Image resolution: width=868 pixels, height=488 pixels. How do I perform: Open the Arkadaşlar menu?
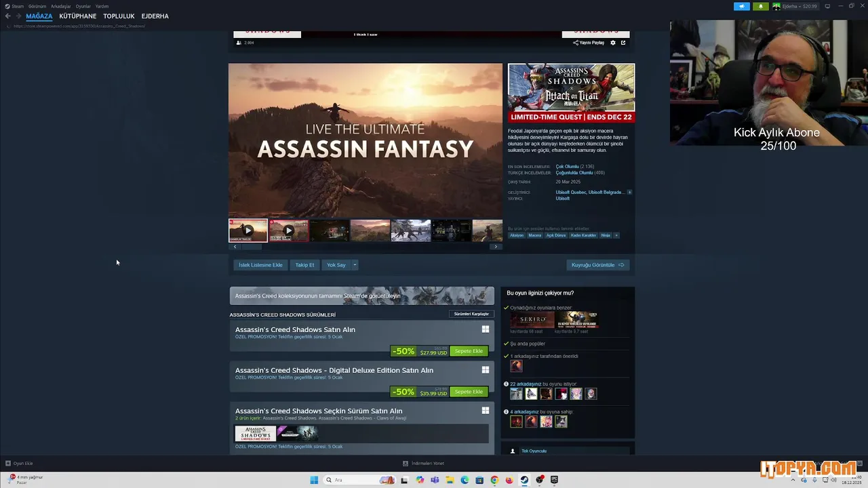click(61, 6)
